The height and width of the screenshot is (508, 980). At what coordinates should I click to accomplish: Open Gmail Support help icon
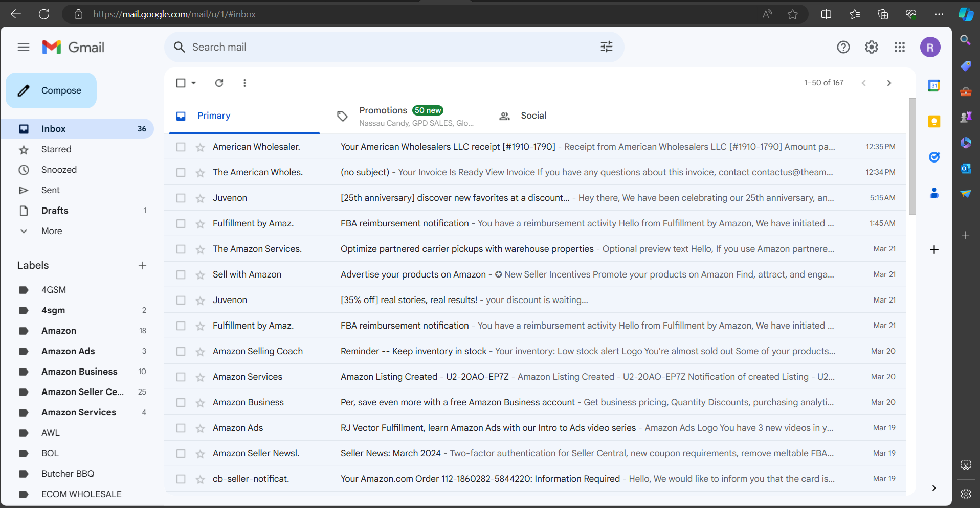(843, 47)
